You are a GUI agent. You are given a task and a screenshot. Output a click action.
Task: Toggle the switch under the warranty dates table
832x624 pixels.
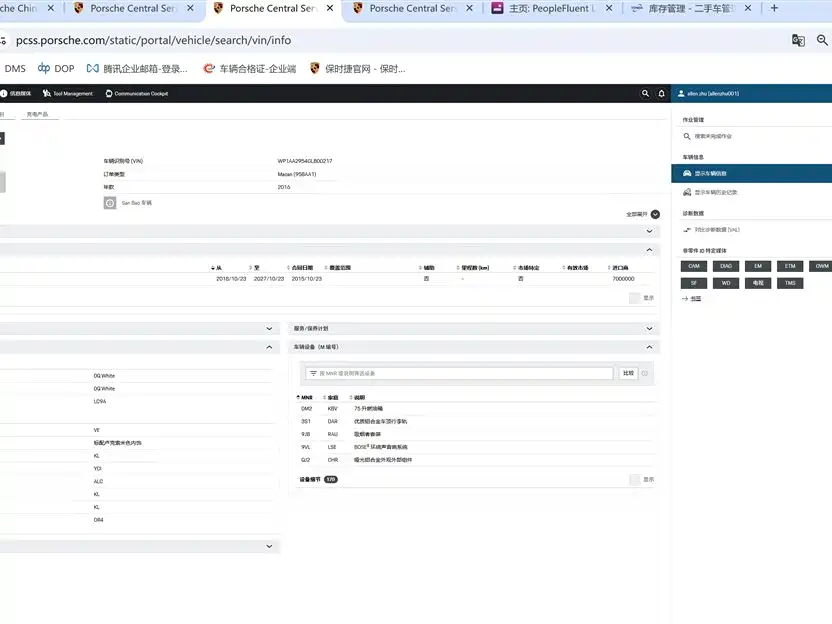[635, 298]
